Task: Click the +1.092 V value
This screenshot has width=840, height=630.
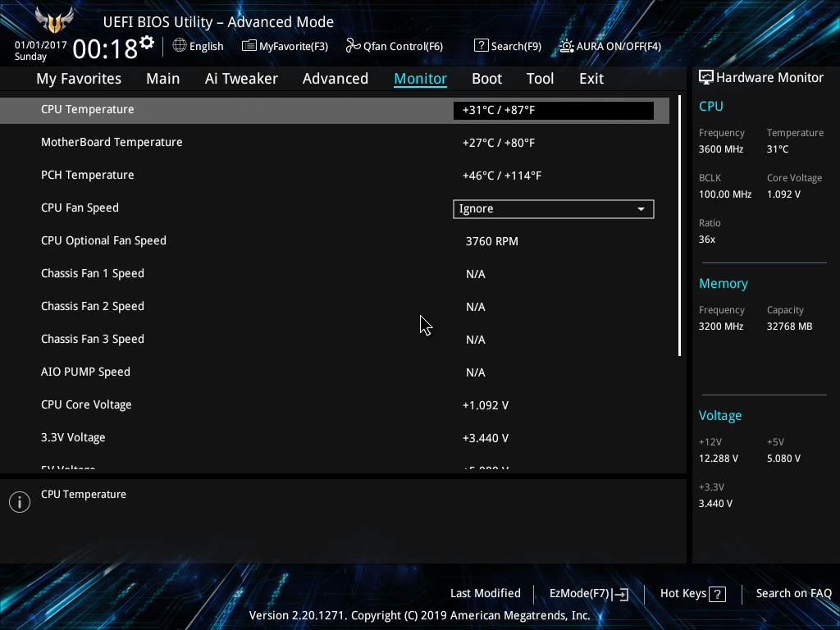Action: click(486, 405)
